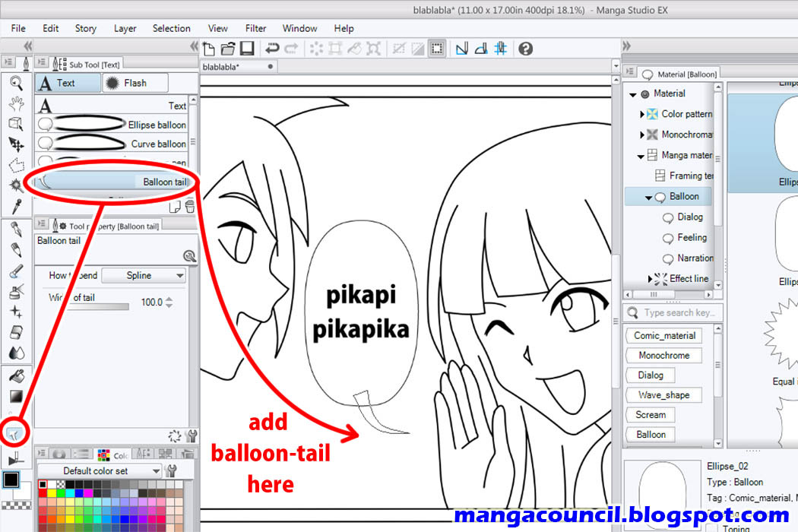Select the Move layer tool
Screen dimensions: 798x532
[16, 144]
